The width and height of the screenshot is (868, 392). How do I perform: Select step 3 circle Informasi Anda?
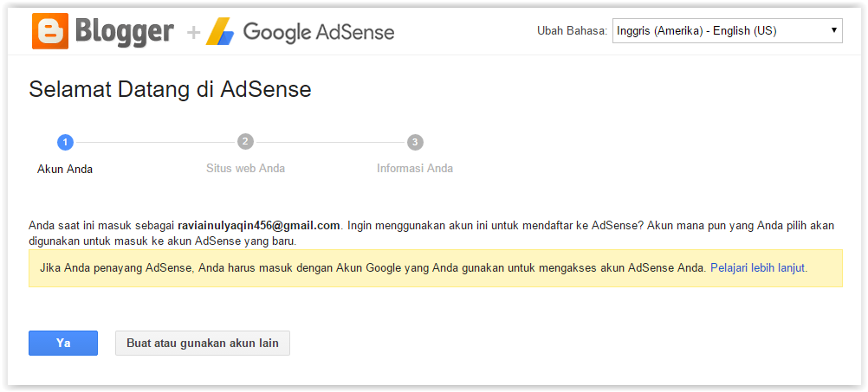(415, 142)
